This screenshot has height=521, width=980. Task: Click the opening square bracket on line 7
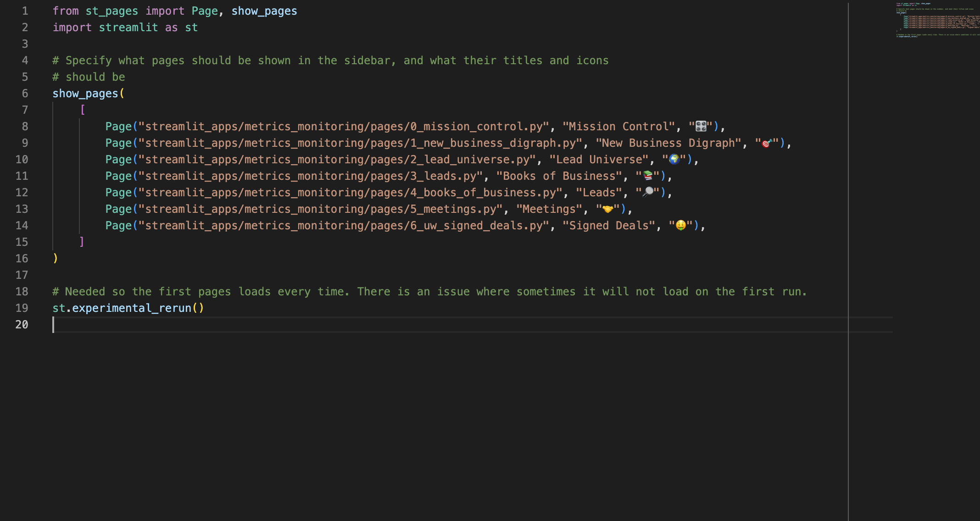click(83, 110)
